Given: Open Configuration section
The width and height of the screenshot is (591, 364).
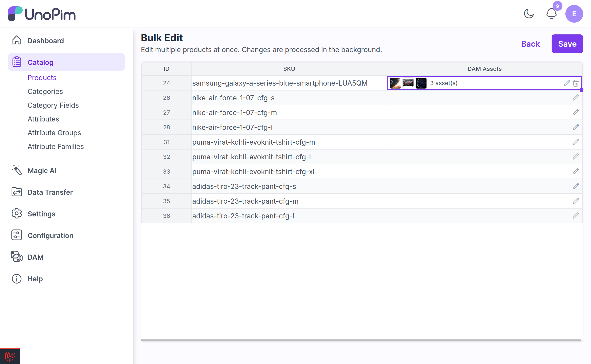Looking at the screenshot, I should tap(50, 235).
